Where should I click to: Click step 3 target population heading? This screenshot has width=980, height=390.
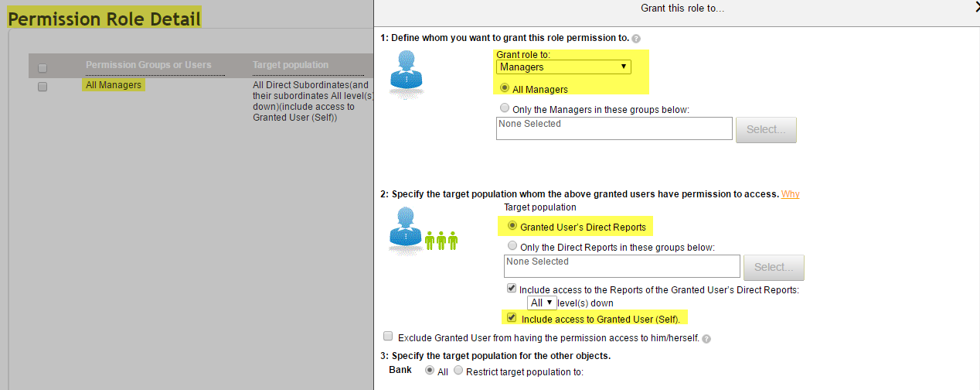(495, 356)
